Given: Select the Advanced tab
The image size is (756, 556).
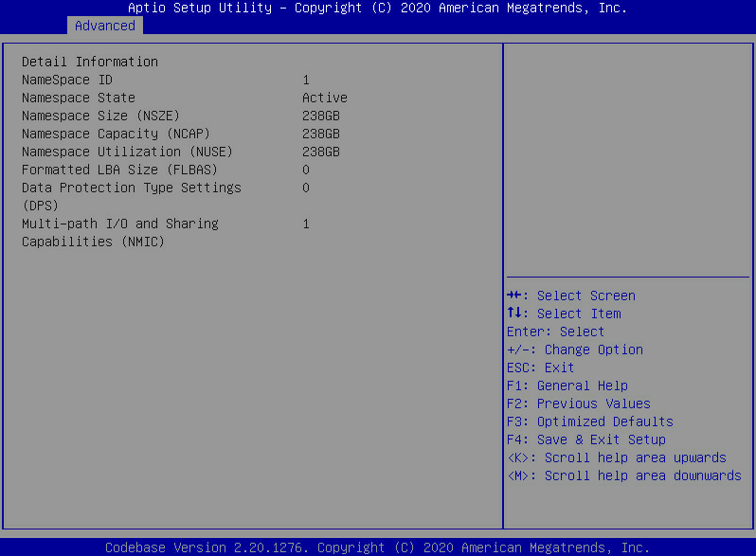Looking at the screenshot, I should tap(104, 26).
